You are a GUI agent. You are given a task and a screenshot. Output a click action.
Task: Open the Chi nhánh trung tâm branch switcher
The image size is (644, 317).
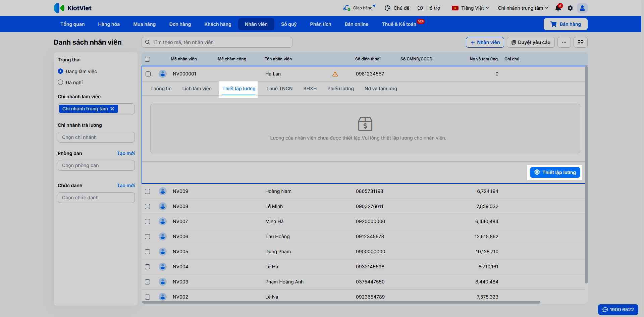click(x=523, y=8)
